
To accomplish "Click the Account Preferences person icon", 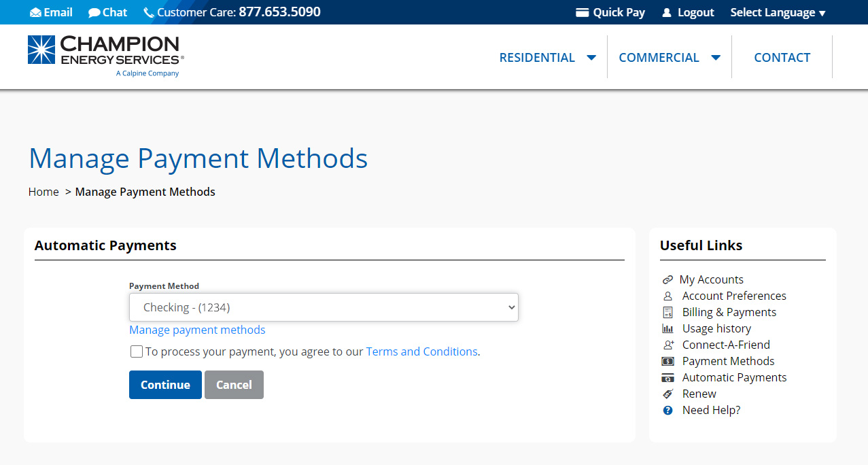I will (667, 296).
